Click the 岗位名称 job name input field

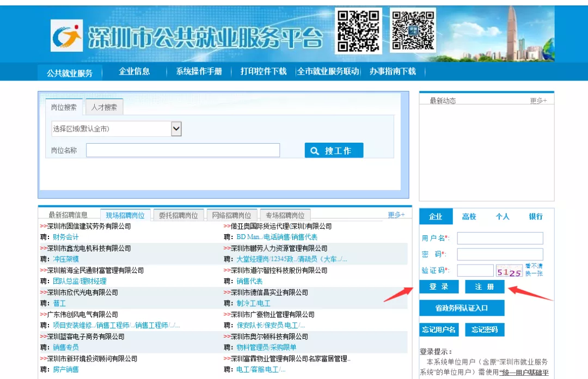click(182, 150)
